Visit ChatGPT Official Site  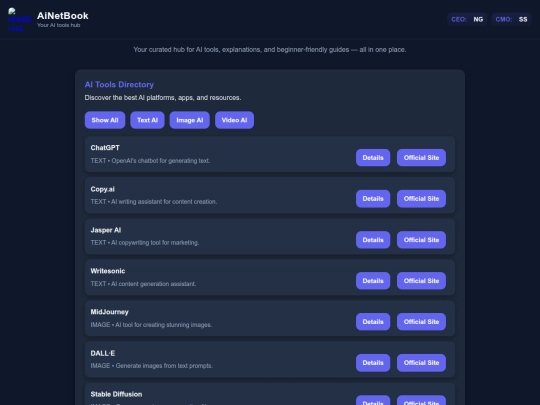coord(422,158)
